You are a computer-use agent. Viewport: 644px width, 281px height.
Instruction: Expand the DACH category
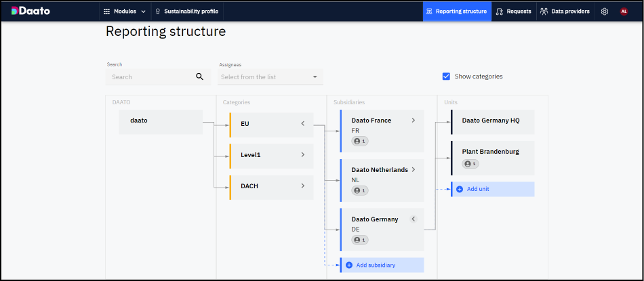303,186
